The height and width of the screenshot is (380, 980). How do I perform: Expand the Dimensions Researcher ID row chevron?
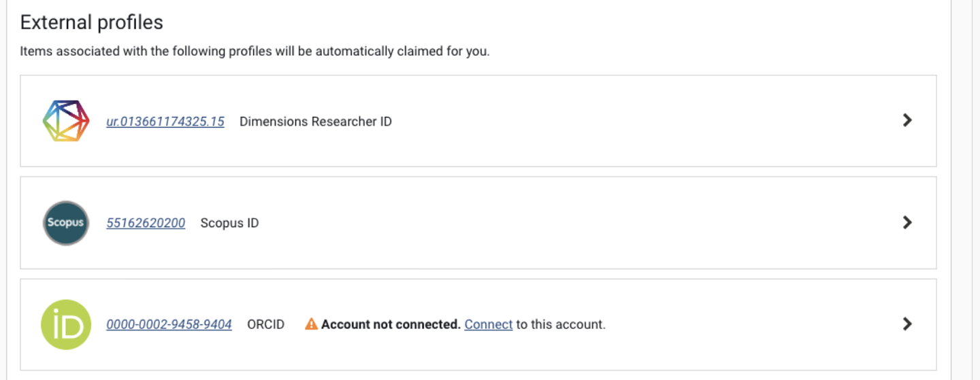(906, 120)
